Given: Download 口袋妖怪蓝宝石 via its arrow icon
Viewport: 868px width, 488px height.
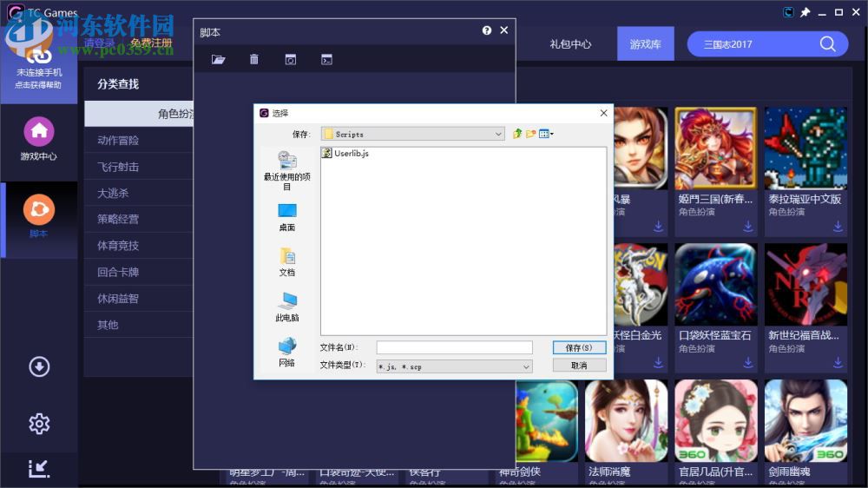Looking at the screenshot, I should 748,362.
